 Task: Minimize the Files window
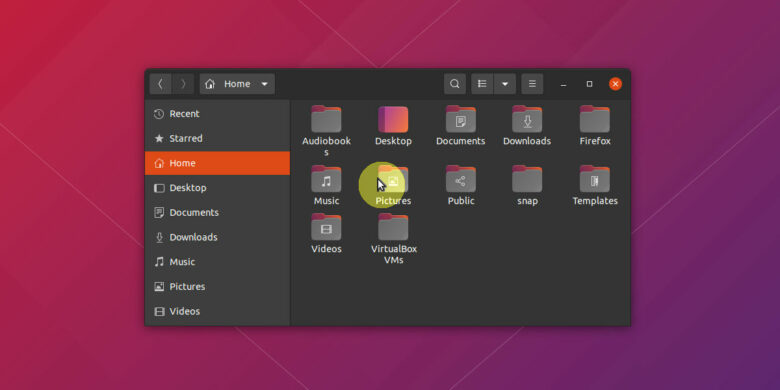point(563,84)
